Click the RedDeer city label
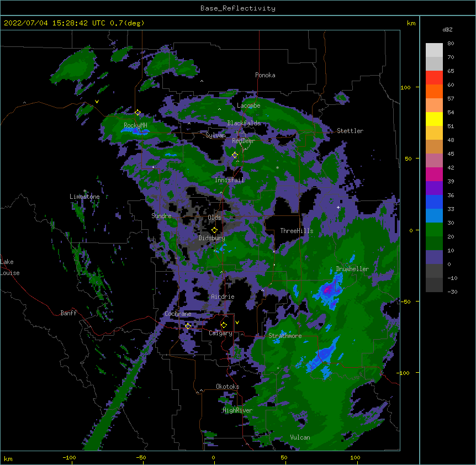Screen dimensions: 476x465 tap(244, 141)
